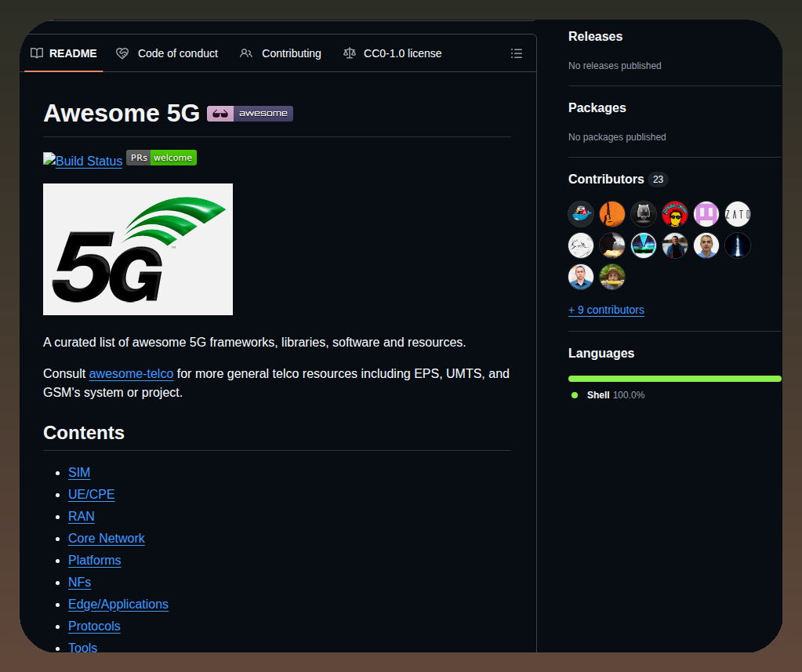Switch to the CC0-1.0 license tab
This screenshot has width=802, height=672.
pyautogui.click(x=392, y=53)
